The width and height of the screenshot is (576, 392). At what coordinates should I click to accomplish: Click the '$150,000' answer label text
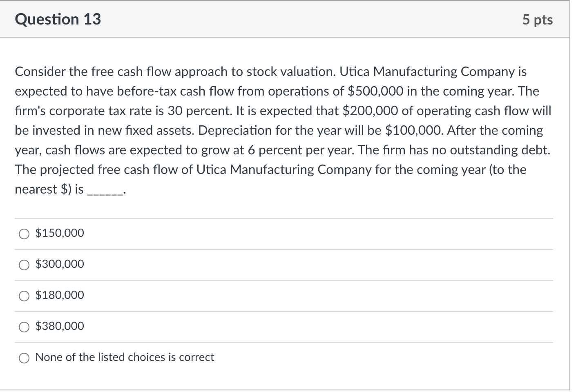[60, 233]
